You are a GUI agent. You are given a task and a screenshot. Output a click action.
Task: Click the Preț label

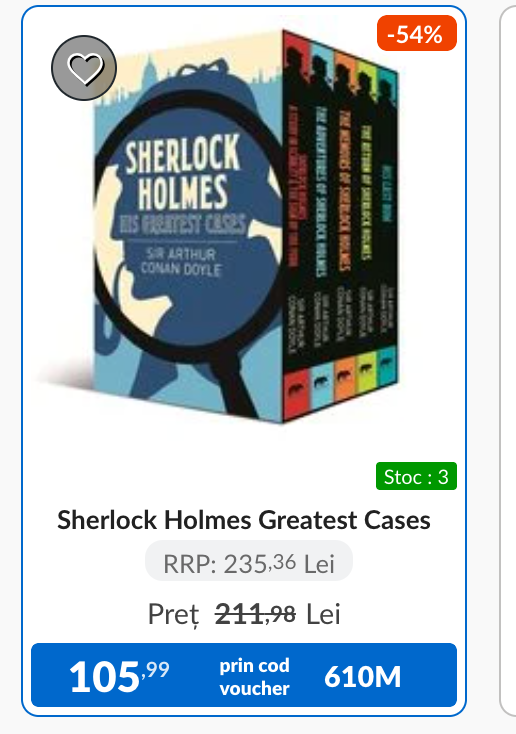pos(174,615)
